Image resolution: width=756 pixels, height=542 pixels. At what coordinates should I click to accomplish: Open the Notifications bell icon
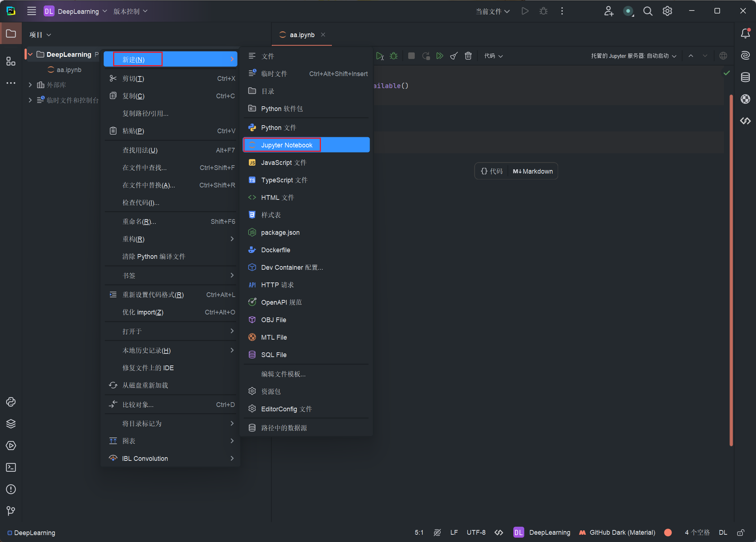point(745,33)
